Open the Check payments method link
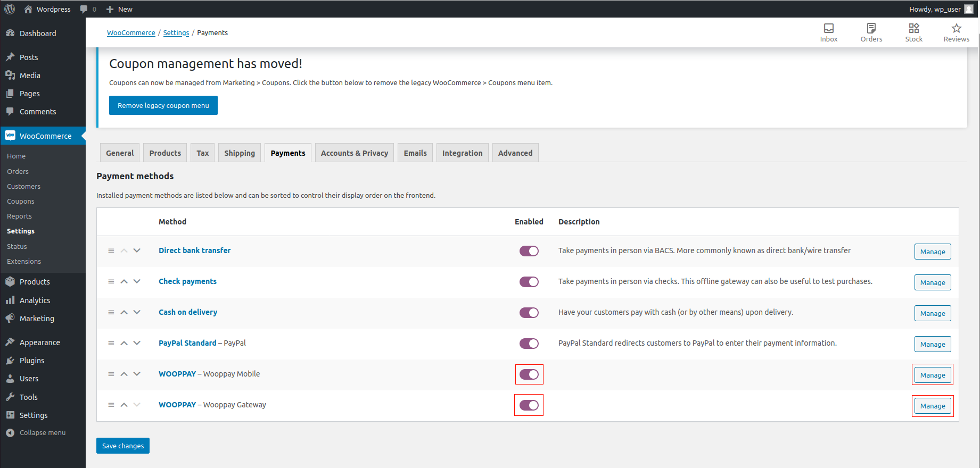Image resolution: width=980 pixels, height=468 pixels. coord(187,281)
